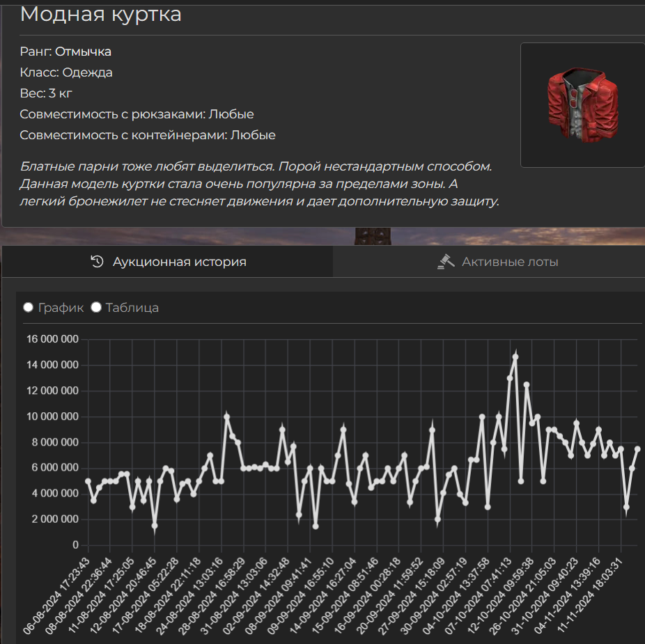Click the last data point of the chart
The image size is (645, 644).
[637, 448]
